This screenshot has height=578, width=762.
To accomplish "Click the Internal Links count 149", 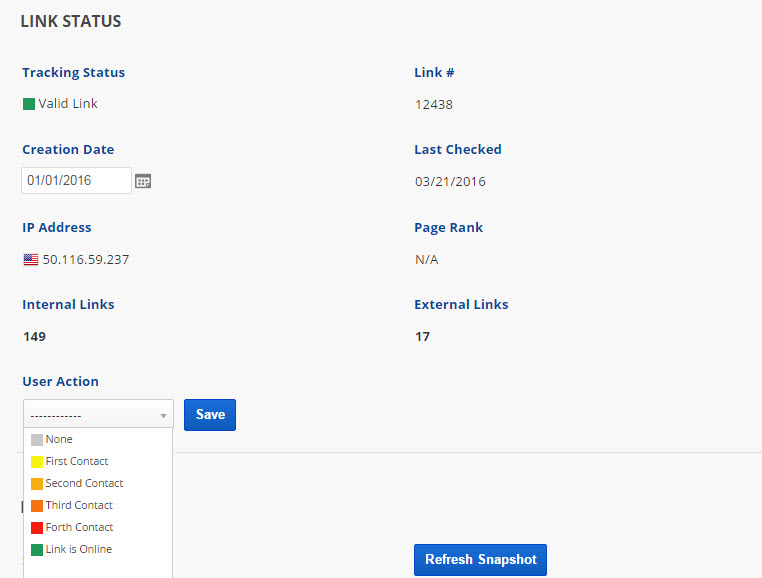I will click(x=34, y=337).
